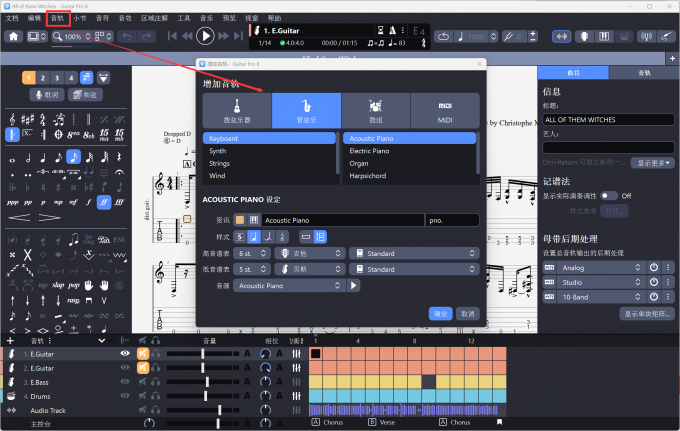Open the 音轨 Track menu
Image resolution: width=680 pixels, height=431 pixels.
57,18
